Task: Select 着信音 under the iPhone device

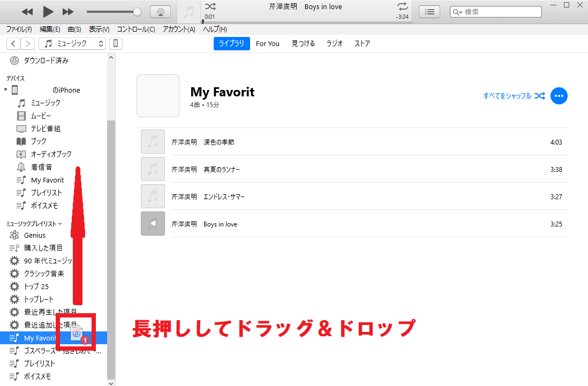Action: 36,167
